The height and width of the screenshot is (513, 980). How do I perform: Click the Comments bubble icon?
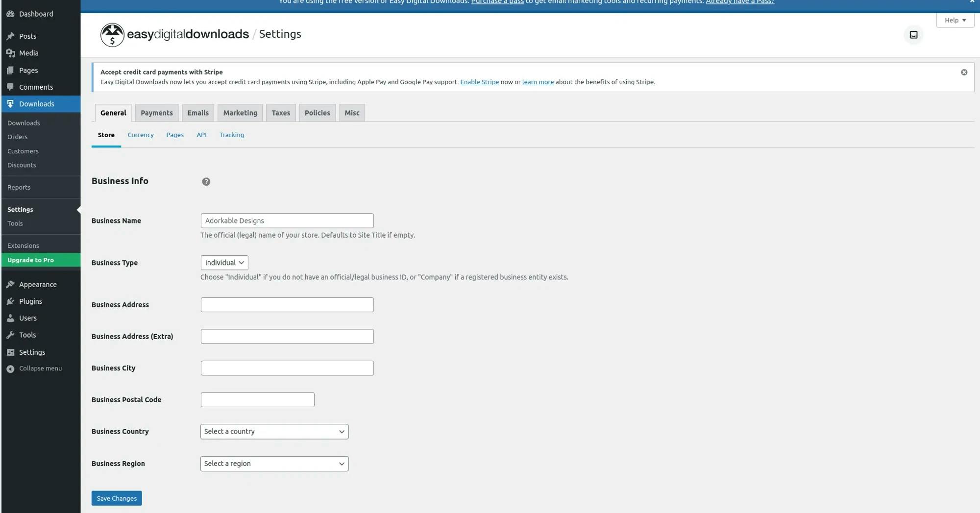click(x=10, y=87)
